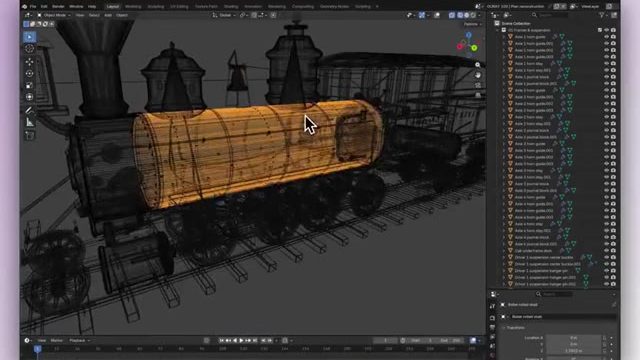This screenshot has width=640, height=360.
Task: Open the Render properties tab icon
Action: pos(492,318)
